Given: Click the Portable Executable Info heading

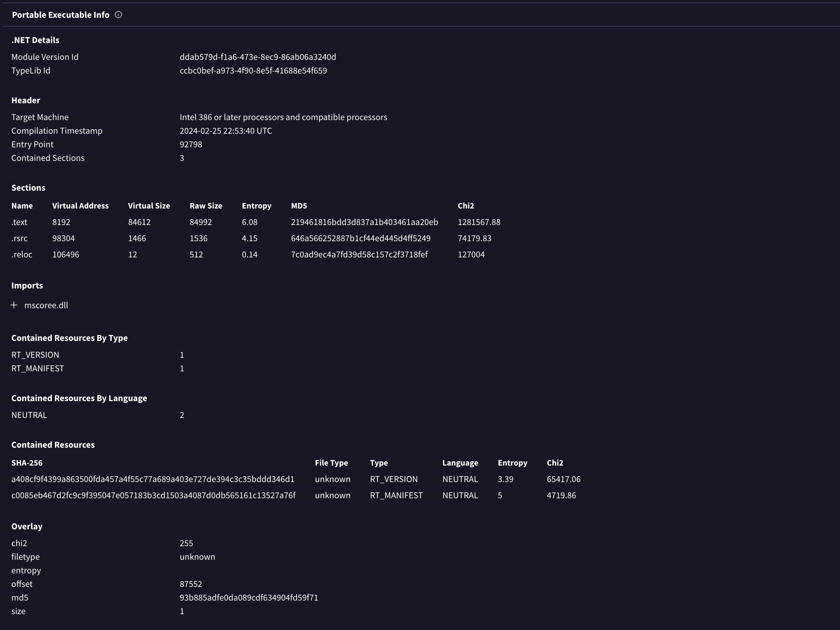Looking at the screenshot, I should pos(61,15).
